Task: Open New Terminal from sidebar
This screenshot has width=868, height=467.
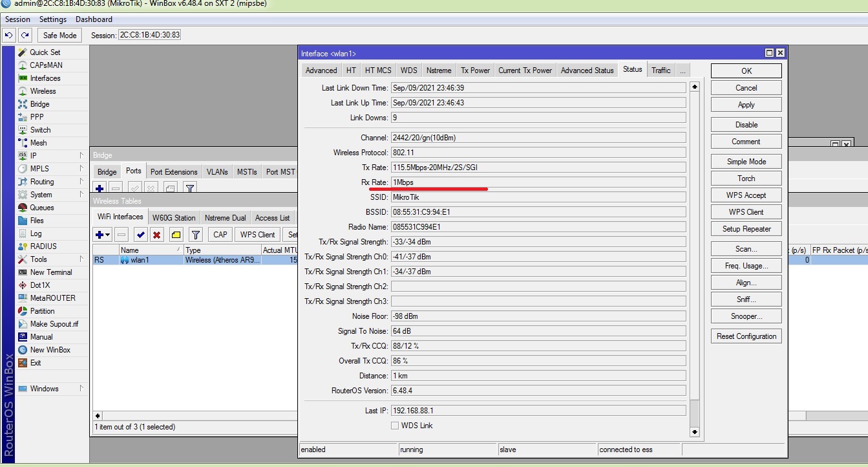Action: [51, 272]
